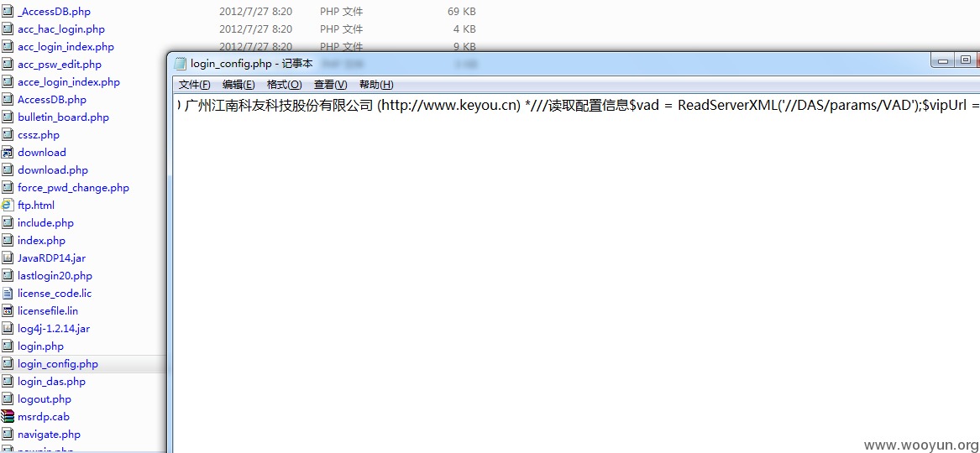Select the licensefile.lin file icon
The height and width of the screenshot is (453, 980).
[x=8, y=311]
